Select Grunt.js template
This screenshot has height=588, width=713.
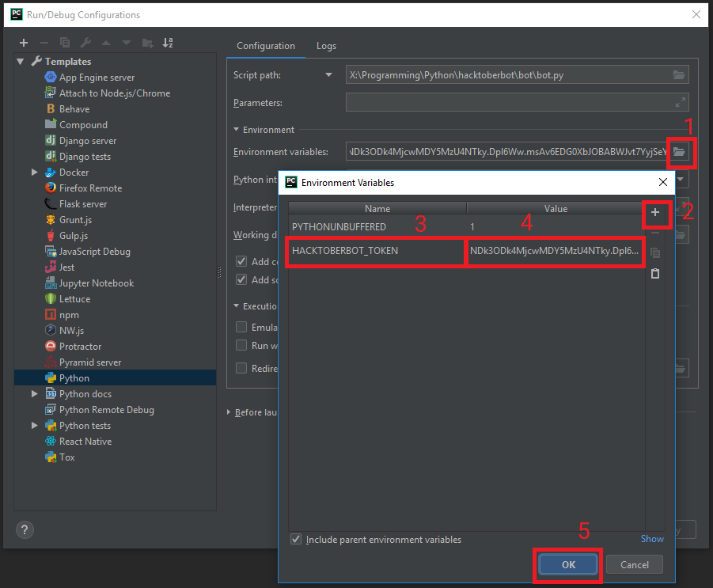(68, 220)
